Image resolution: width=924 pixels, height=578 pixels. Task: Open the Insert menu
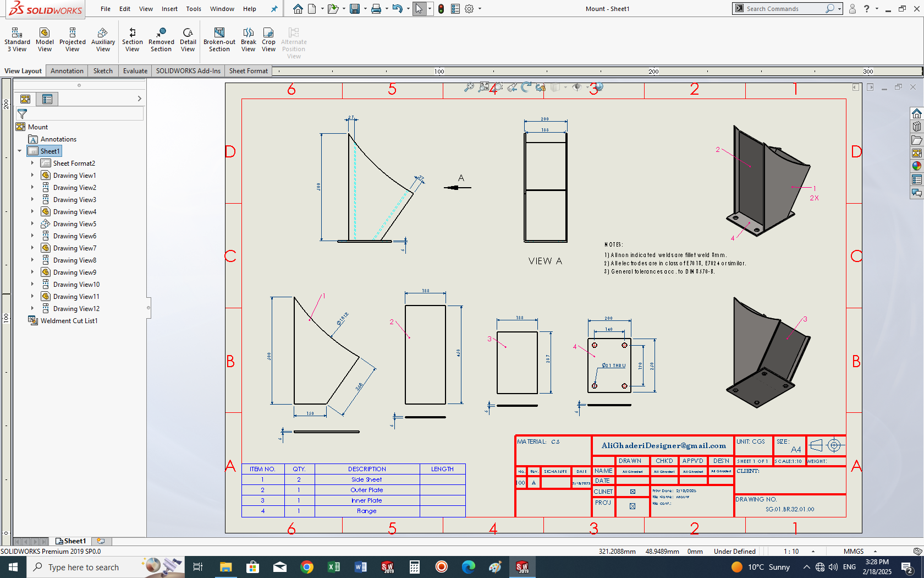coord(169,9)
